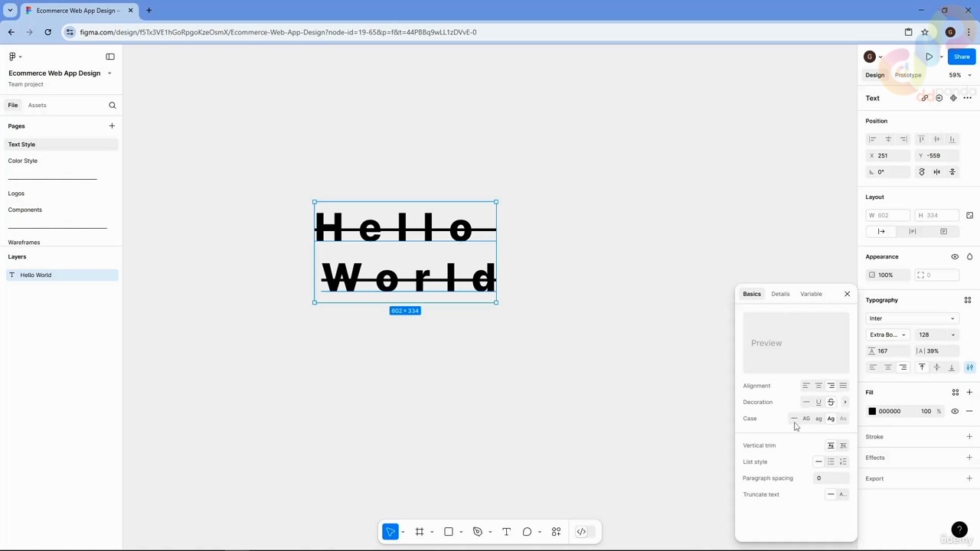Select the Text tool

[x=506, y=532]
